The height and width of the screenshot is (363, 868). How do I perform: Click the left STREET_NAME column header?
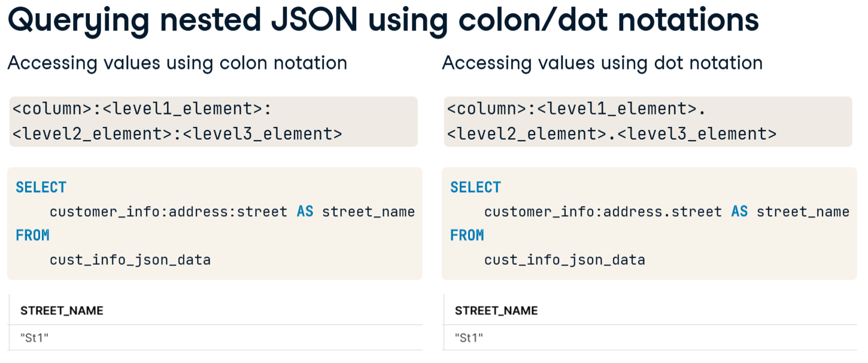click(x=62, y=310)
